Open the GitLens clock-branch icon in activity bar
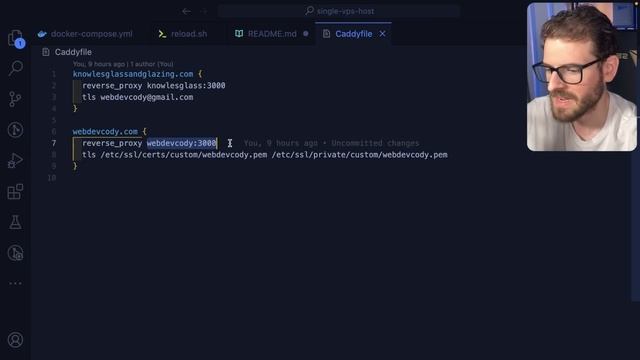The width and height of the screenshot is (640, 360). pos(15,130)
